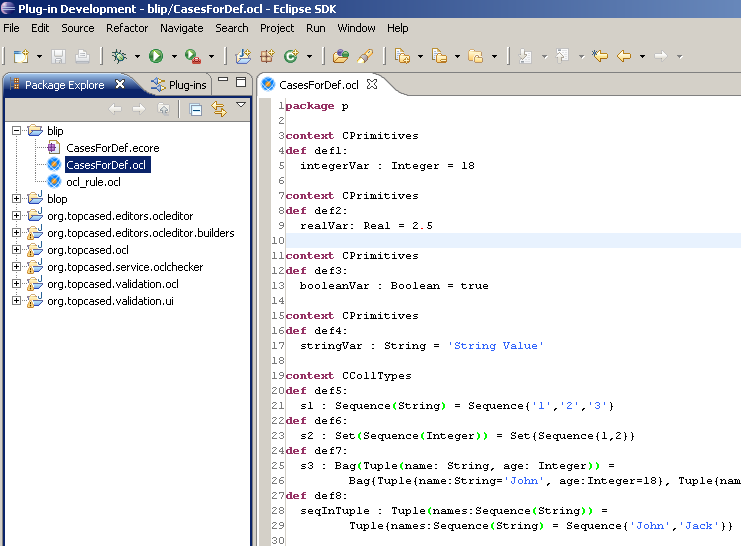Click the Back navigation arrow in toolbar
The width and height of the screenshot is (741, 546).
(x=624, y=56)
